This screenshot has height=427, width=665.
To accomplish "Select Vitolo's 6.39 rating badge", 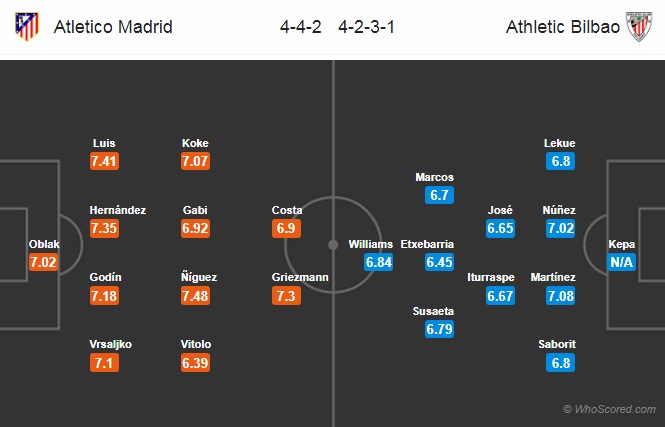I will [x=195, y=363].
